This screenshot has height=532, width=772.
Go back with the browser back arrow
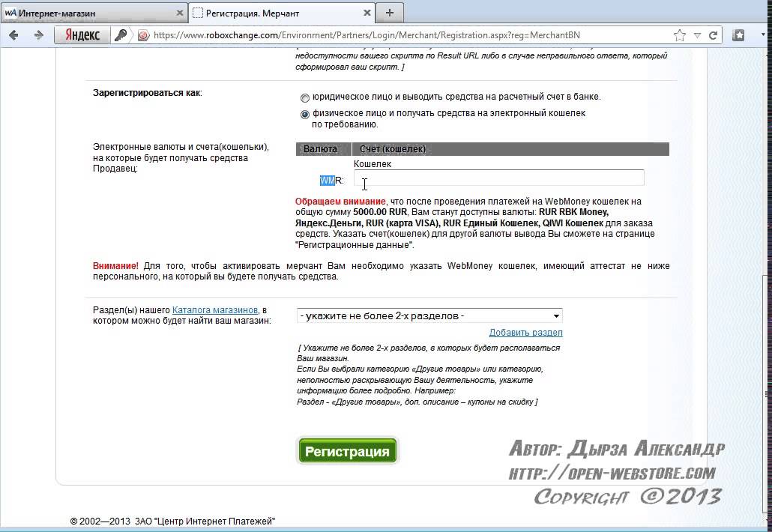[x=13, y=35]
